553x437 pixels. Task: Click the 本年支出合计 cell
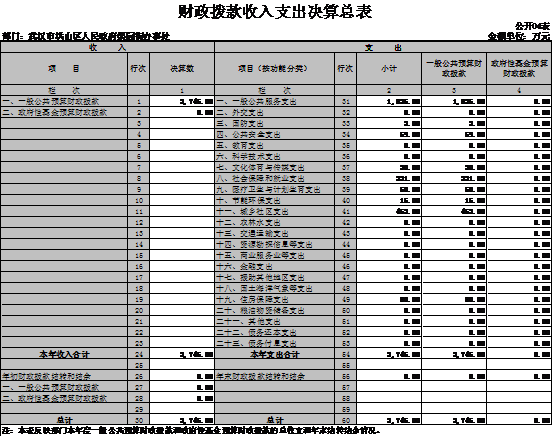(x=274, y=354)
